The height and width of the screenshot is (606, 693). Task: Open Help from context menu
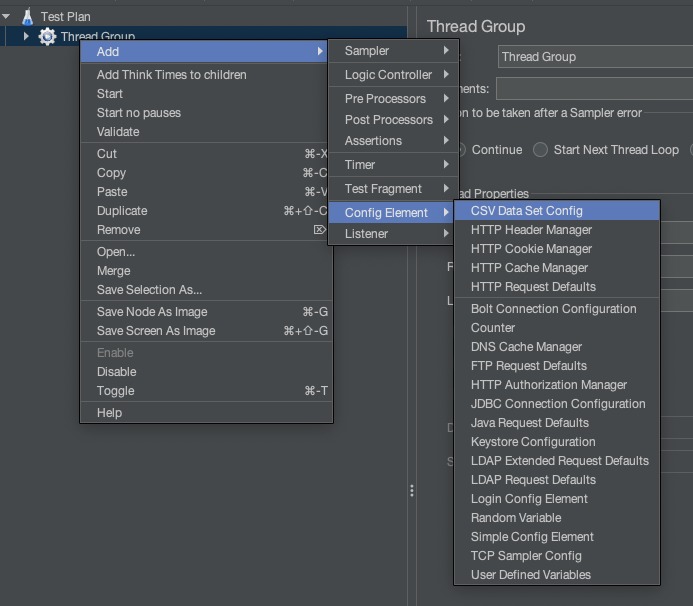[x=206, y=413]
